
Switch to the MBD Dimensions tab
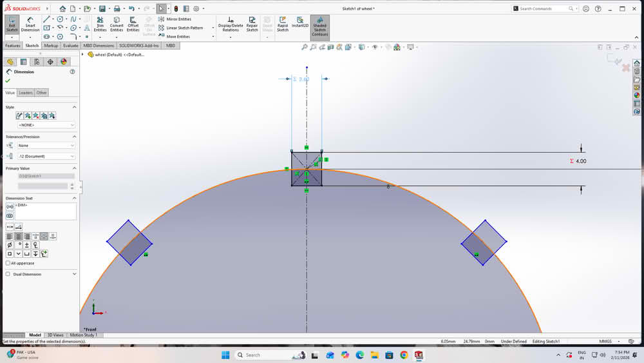[99, 46]
